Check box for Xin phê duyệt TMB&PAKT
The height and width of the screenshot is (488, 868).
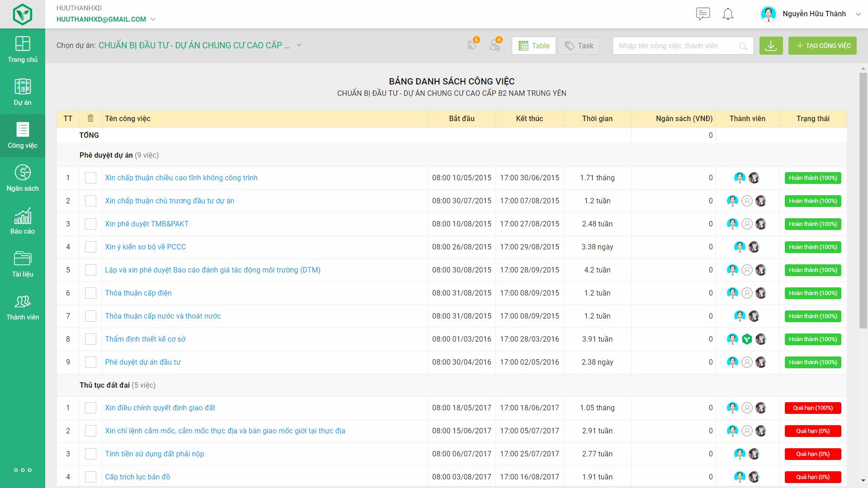(x=90, y=224)
